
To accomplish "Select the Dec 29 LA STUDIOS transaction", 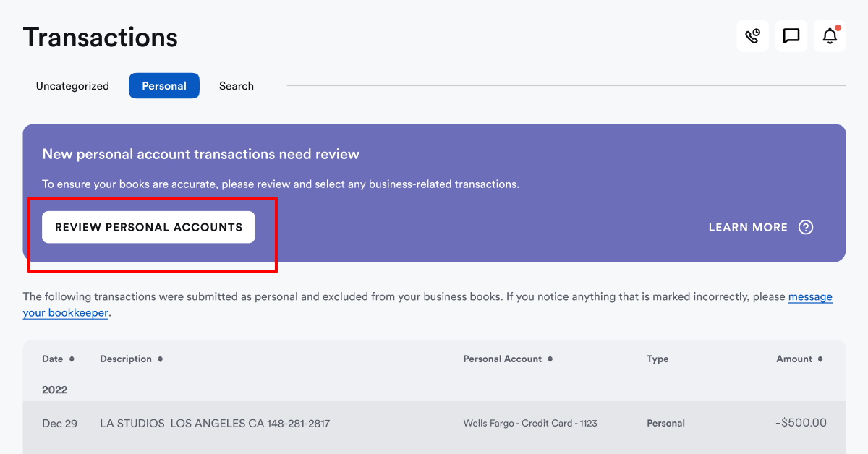I will (x=214, y=423).
